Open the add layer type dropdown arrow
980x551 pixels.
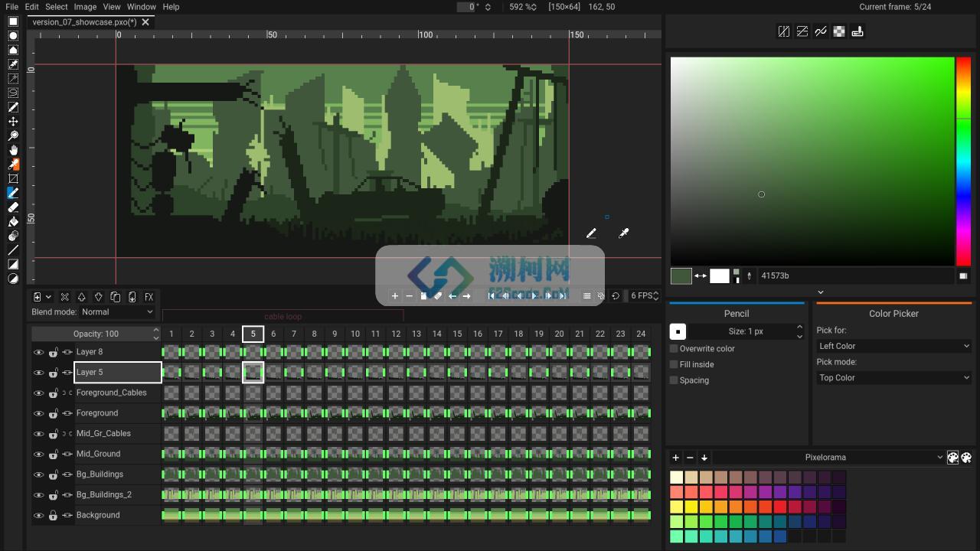point(48,297)
